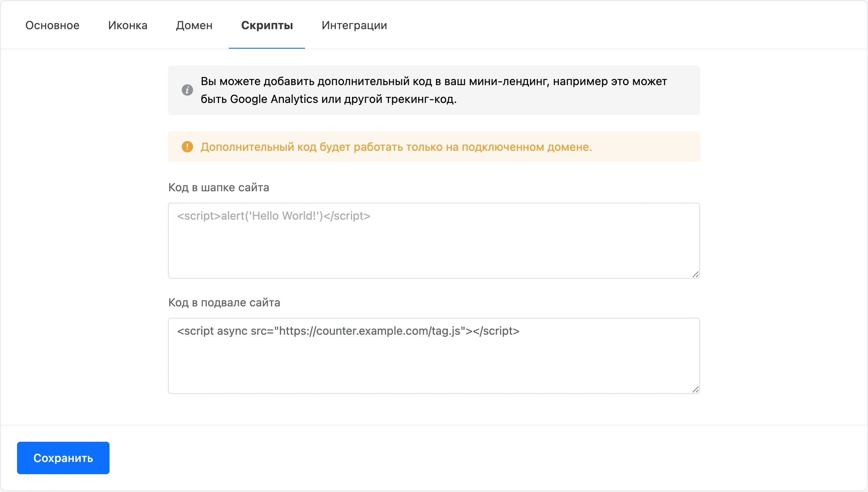The width and height of the screenshot is (868, 492).
Task: Grab the footer textarea resize handle
Action: pyautogui.click(x=695, y=389)
